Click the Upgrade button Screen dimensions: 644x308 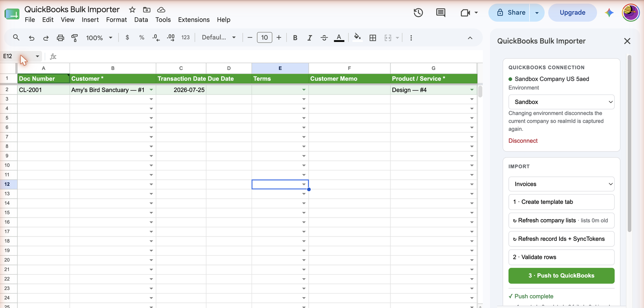pos(572,13)
